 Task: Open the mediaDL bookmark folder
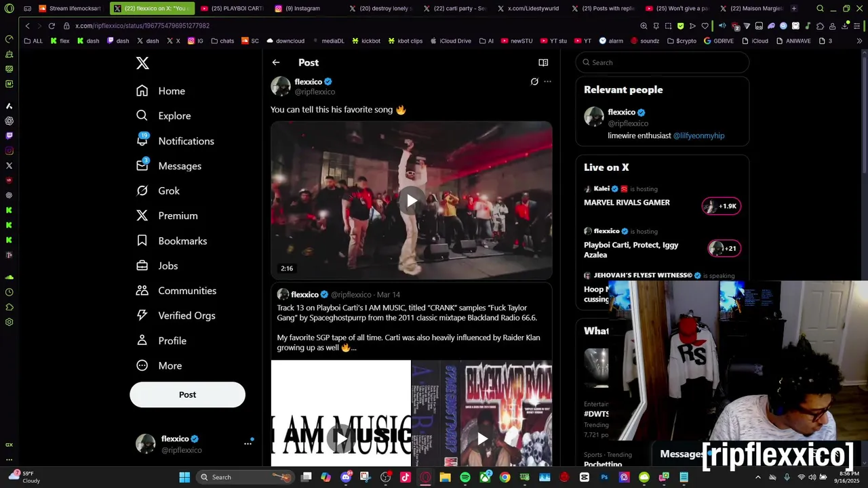point(328,41)
